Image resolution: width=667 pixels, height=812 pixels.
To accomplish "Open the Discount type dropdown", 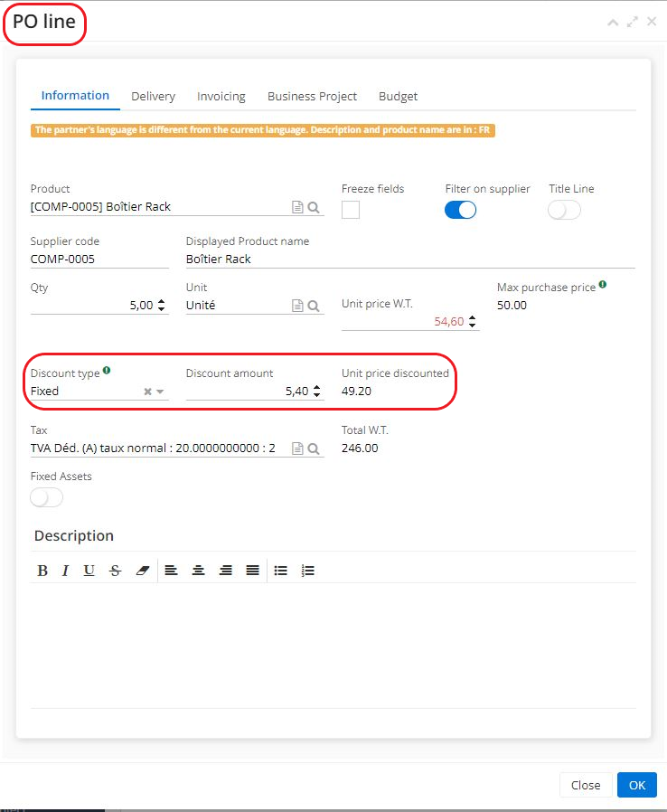I will click(x=160, y=392).
